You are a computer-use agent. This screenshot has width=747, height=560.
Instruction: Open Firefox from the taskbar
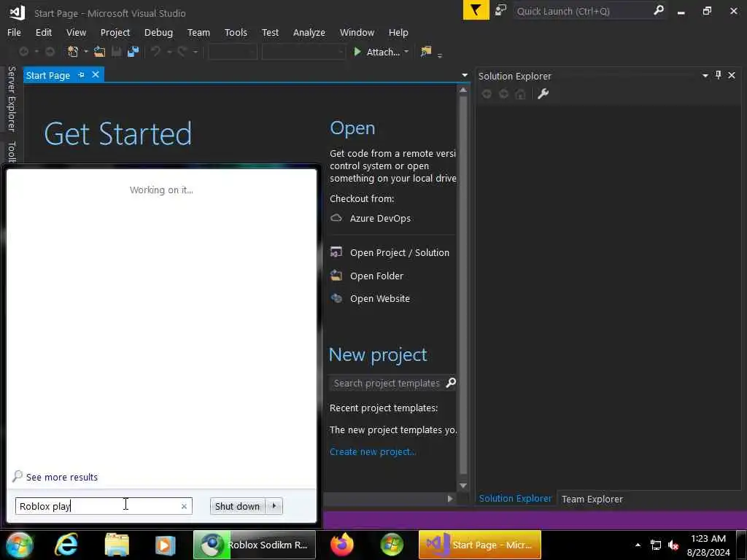click(341, 544)
